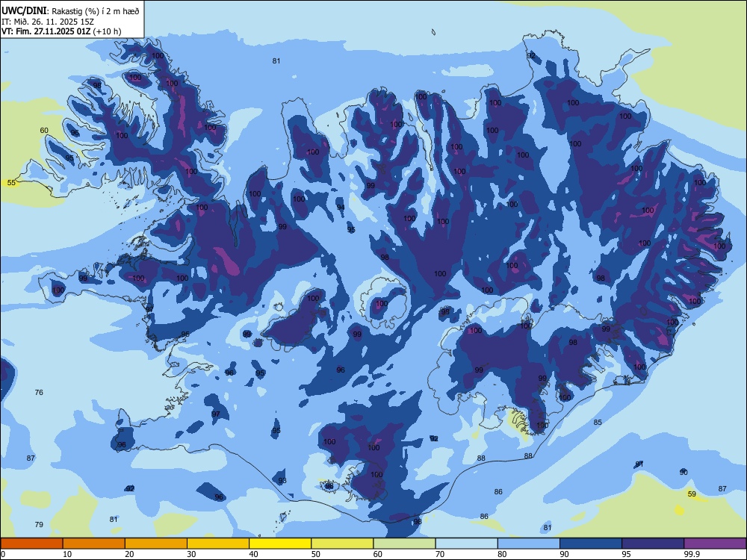Pick the bright yellow 40–50 legend swatch
This screenshot has height=560, width=747.
(x=280, y=544)
